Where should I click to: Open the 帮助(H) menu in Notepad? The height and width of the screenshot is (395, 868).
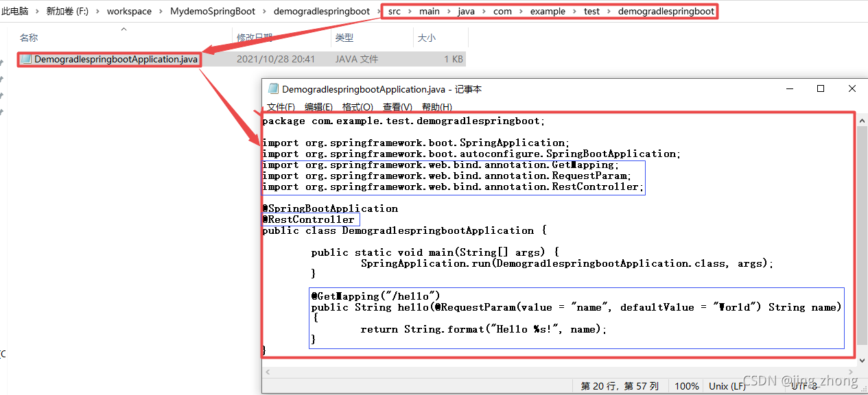[436, 107]
